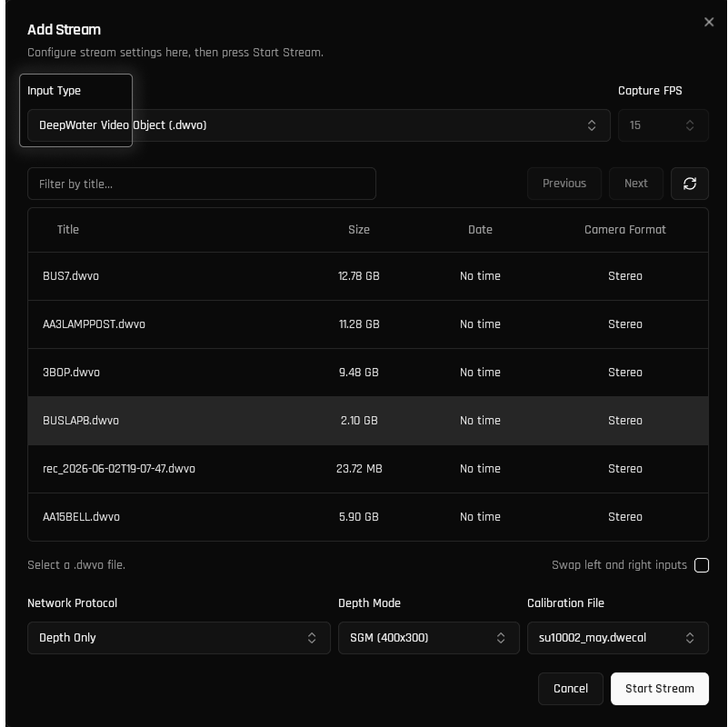Select the AA15BELL.dwvo file

pos(368,517)
